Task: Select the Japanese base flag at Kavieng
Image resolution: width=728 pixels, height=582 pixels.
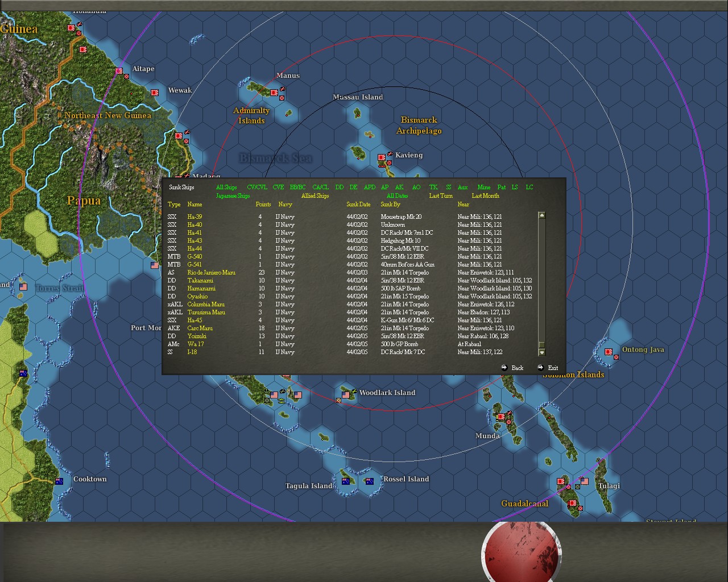Action: pos(382,157)
